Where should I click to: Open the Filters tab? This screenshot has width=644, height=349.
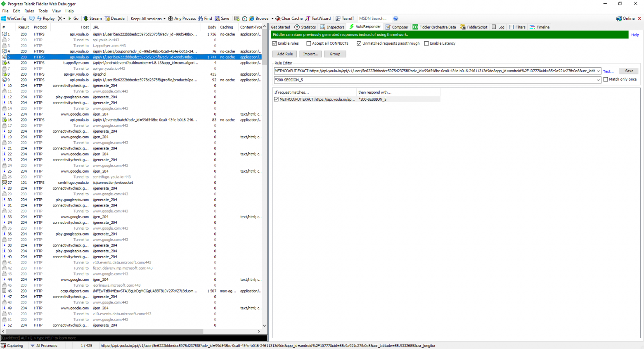(x=517, y=27)
